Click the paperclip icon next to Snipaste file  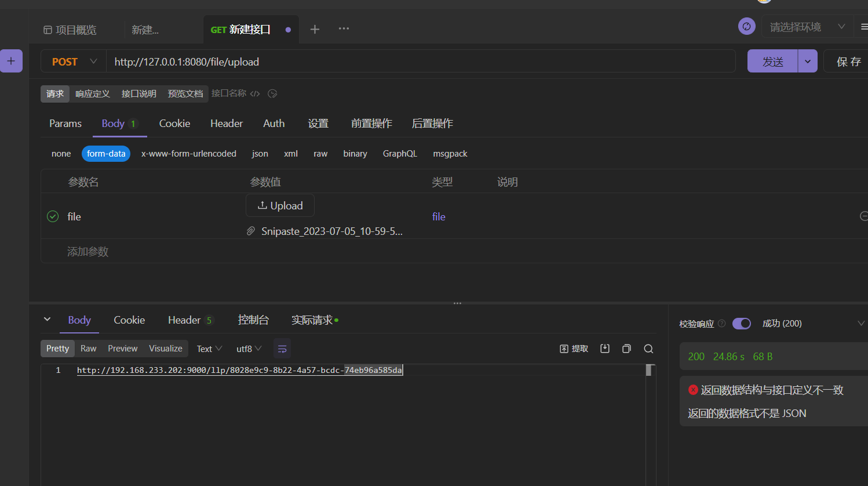click(251, 231)
